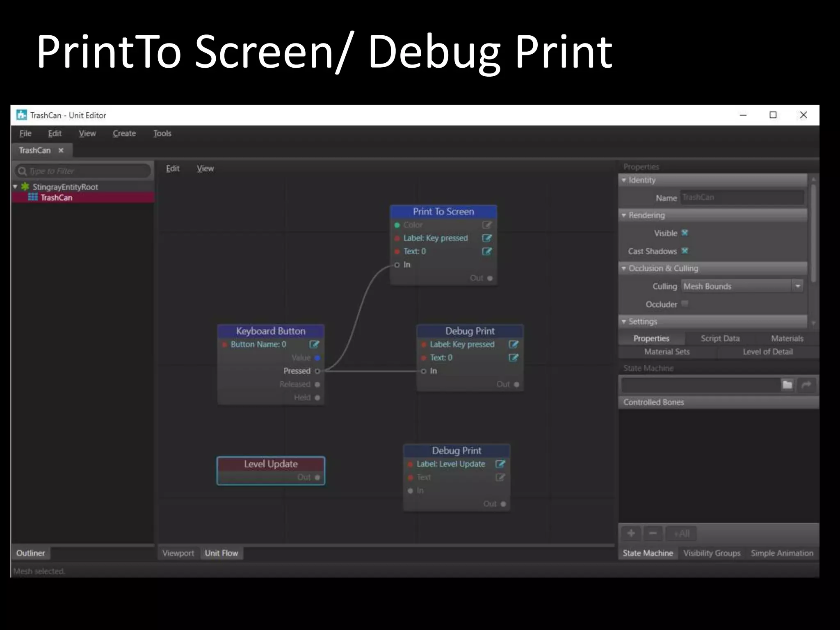Edit Label: Key pressed in Debug Print node

click(x=514, y=344)
